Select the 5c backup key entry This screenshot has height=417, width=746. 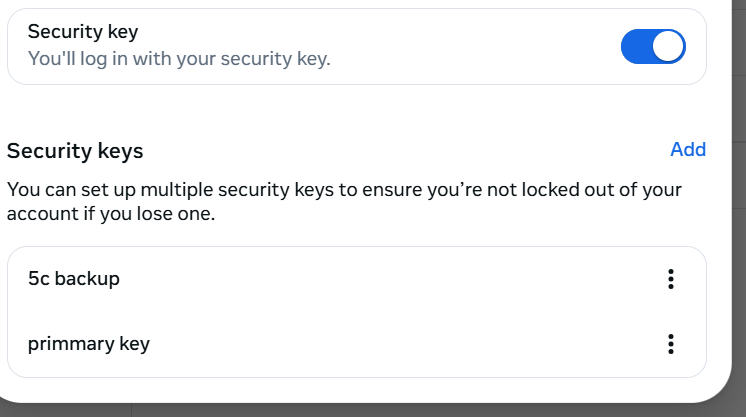74,279
